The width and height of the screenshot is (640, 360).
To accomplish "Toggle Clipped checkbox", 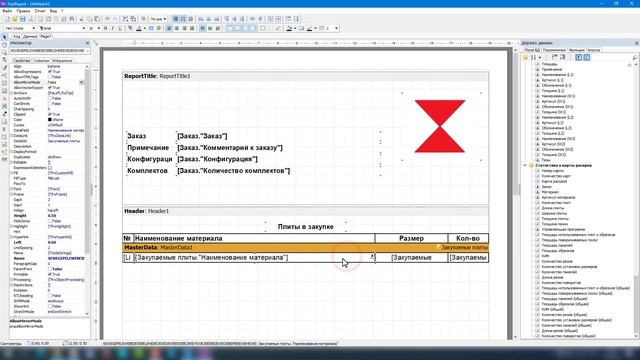I will tap(50, 114).
